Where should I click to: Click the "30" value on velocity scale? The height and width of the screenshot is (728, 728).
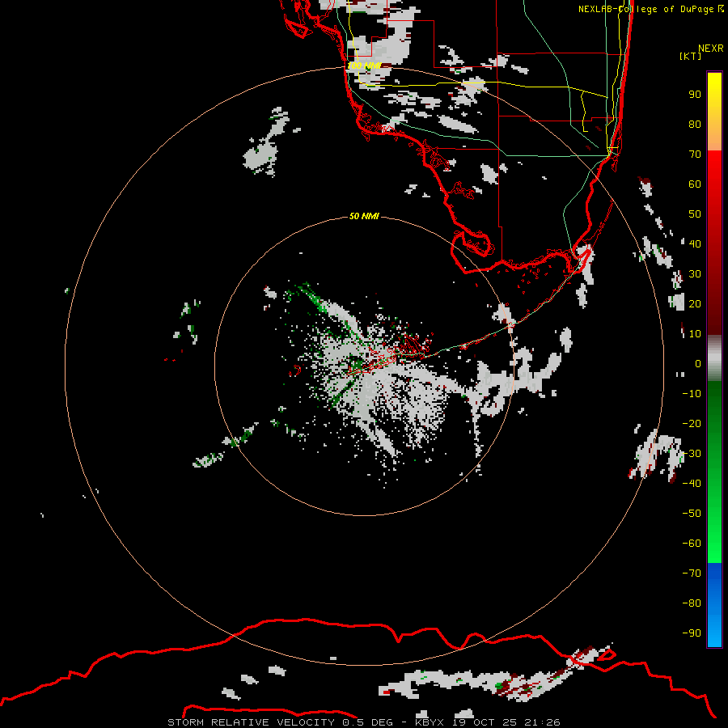[695, 274]
